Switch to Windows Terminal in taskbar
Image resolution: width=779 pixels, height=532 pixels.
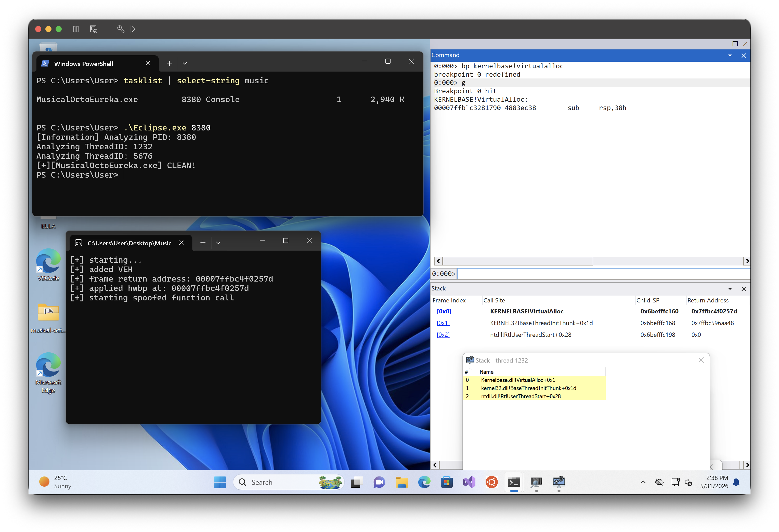click(x=514, y=482)
